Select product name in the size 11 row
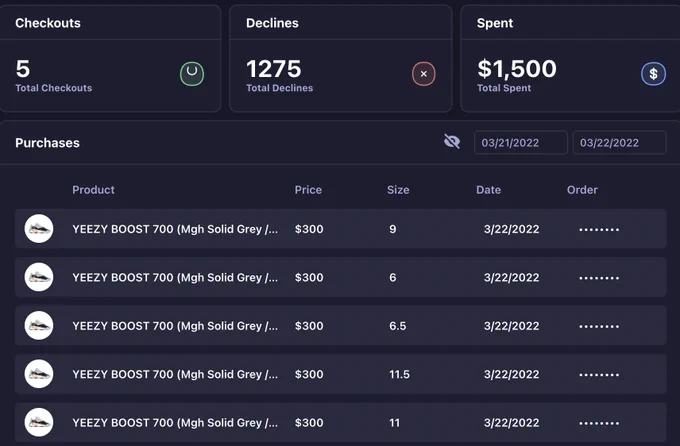This screenshot has width=680, height=446. click(x=175, y=423)
